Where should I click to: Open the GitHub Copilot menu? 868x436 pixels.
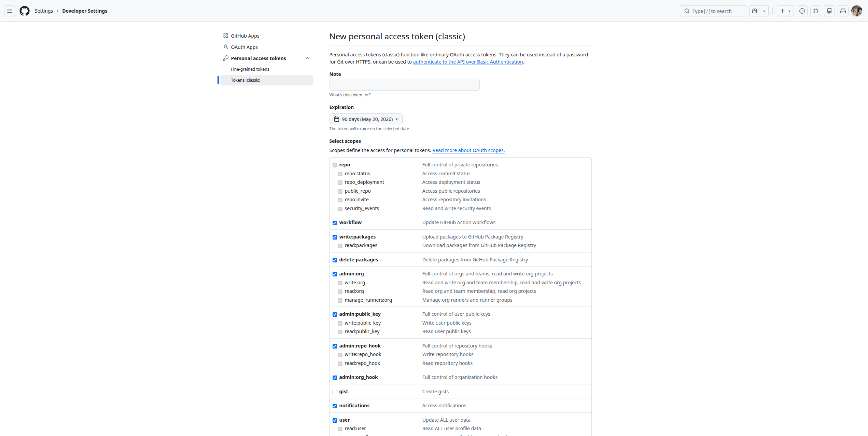pyautogui.click(x=755, y=11)
